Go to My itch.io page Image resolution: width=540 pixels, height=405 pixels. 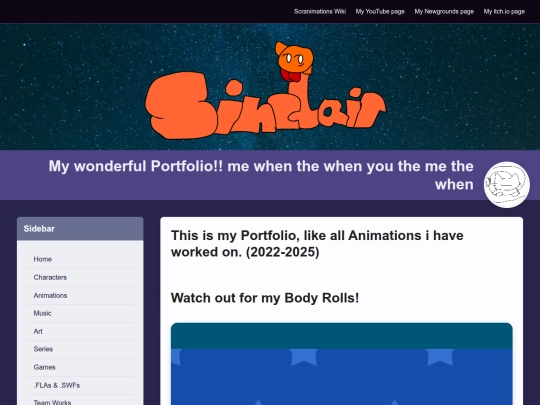coord(504,11)
